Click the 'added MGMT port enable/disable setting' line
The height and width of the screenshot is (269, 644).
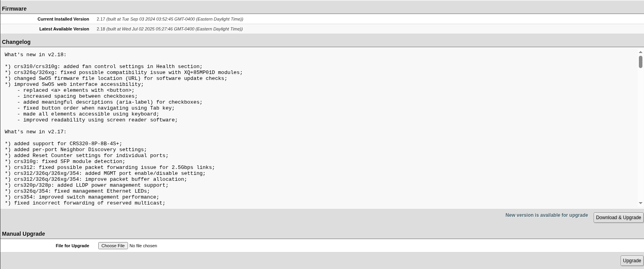[x=105, y=173]
